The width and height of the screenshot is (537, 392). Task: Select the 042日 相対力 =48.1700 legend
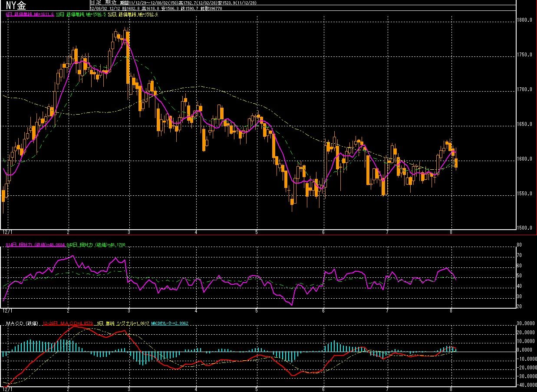[x=96, y=245]
